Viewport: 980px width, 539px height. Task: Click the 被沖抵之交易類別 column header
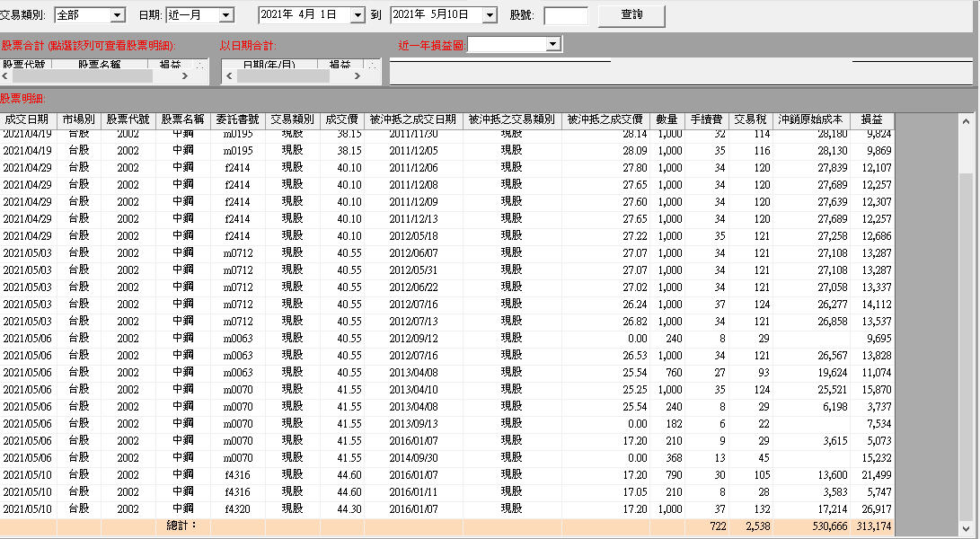click(x=512, y=119)
